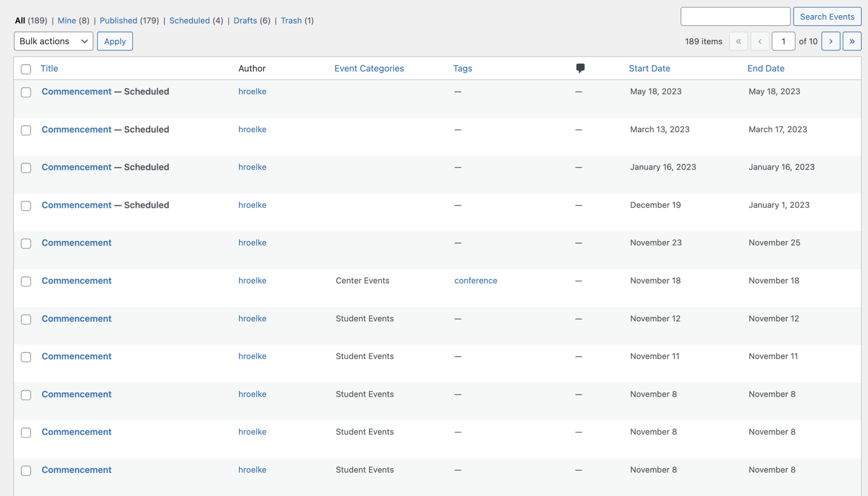868x496 pixels.
Task: Filter to Scheduled events
Action: click(x=189, y=21)
